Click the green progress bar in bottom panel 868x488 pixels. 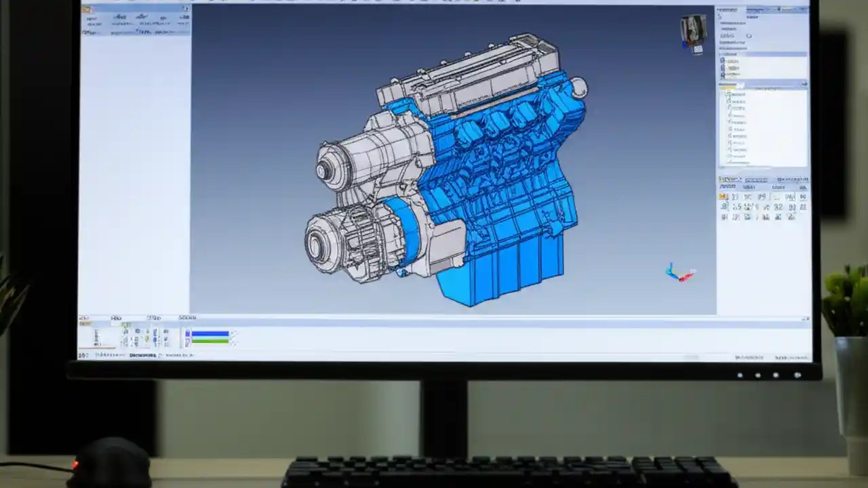point(210,340)
